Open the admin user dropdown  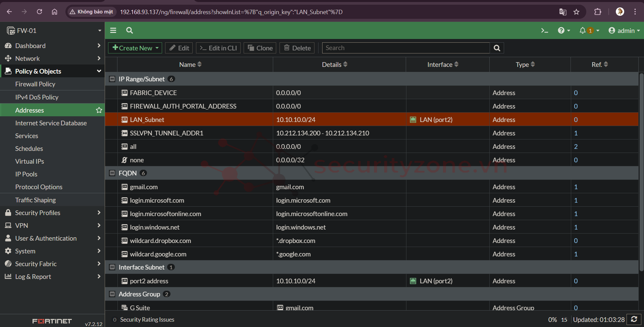point(624,31)
